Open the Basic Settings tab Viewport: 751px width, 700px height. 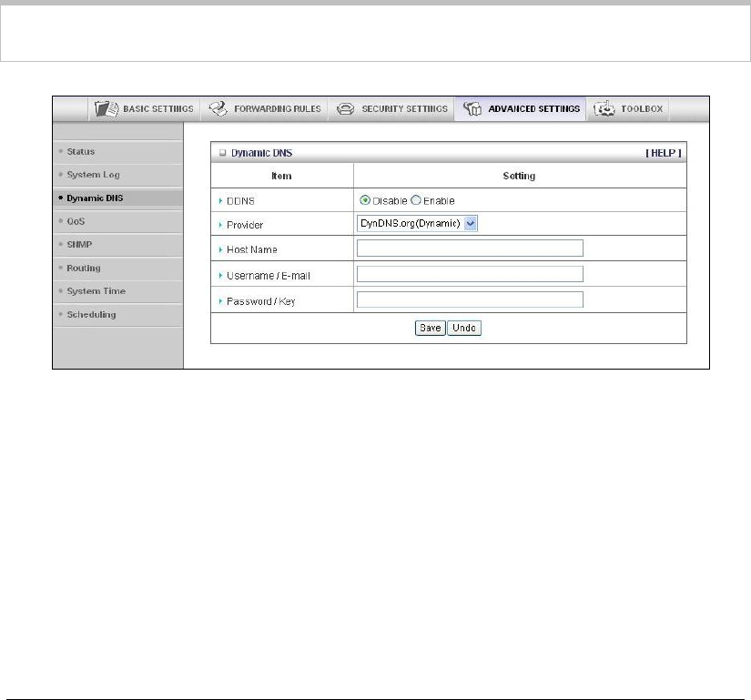[x=144, y=109]
